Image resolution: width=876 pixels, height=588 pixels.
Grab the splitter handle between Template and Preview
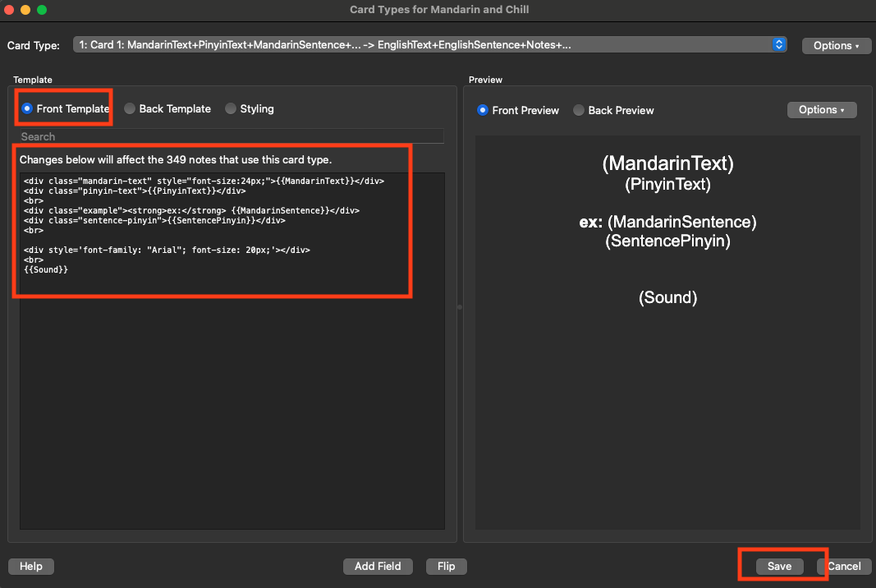459,307
